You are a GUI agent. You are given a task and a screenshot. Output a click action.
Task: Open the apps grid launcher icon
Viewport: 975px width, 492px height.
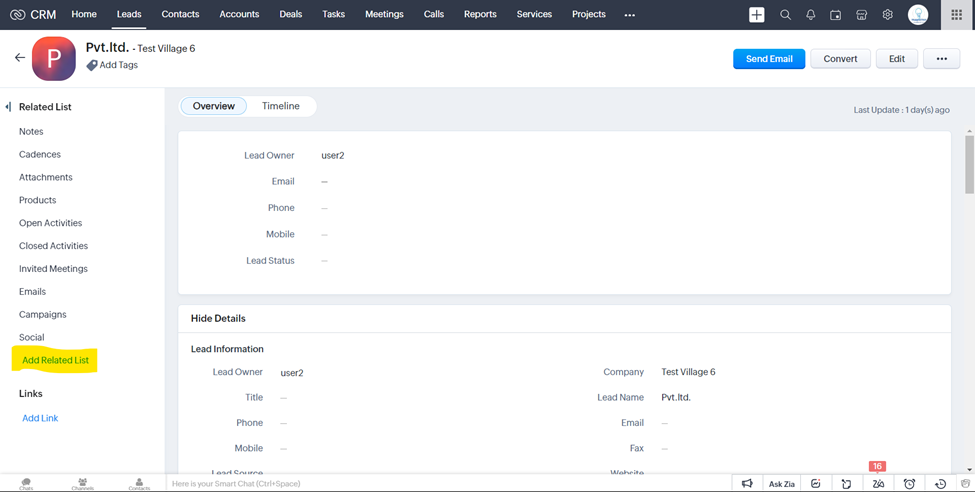tap(956, 14)
